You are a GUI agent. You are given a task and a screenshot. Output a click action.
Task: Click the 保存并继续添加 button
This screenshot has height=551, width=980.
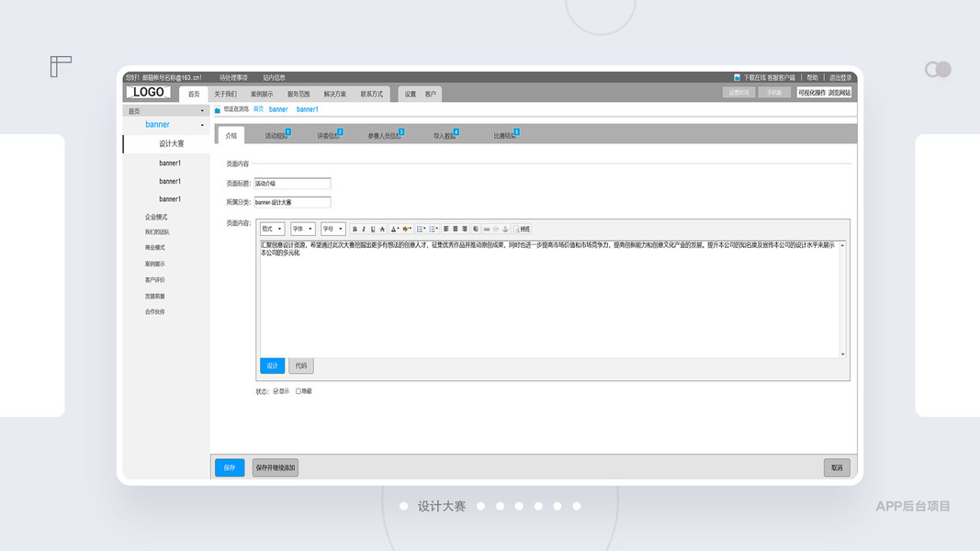275,467
